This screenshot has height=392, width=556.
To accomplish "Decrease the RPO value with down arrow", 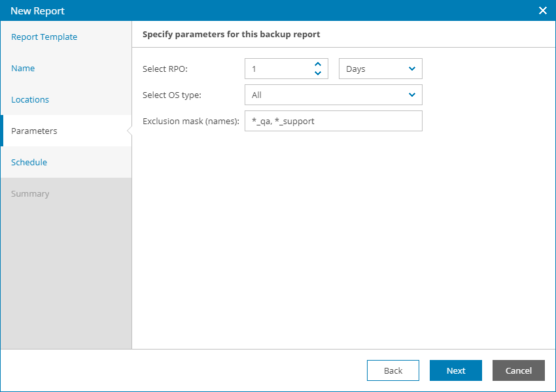I will click(318, 73).
